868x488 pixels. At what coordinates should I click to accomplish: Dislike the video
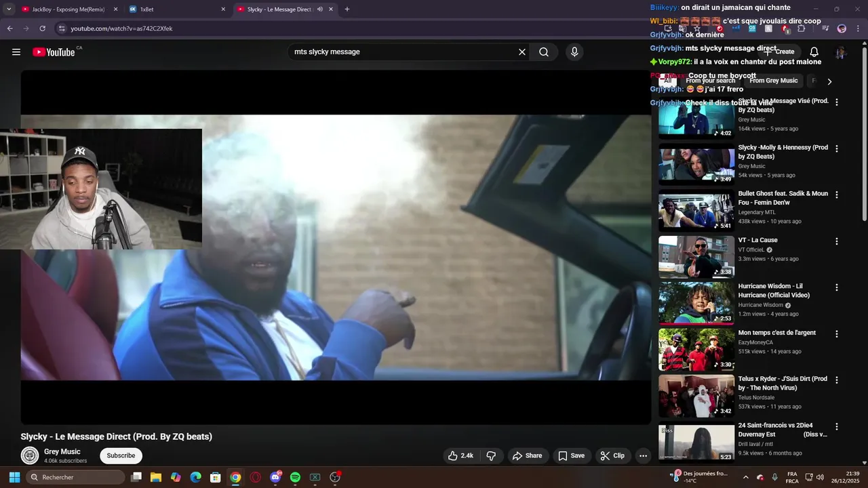[492, 455]
